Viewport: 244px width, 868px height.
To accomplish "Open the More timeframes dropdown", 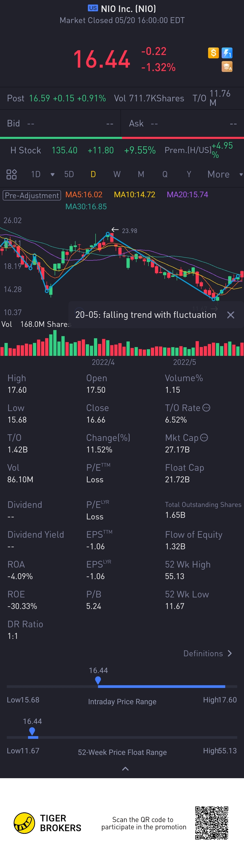I will tap(224, 174).
